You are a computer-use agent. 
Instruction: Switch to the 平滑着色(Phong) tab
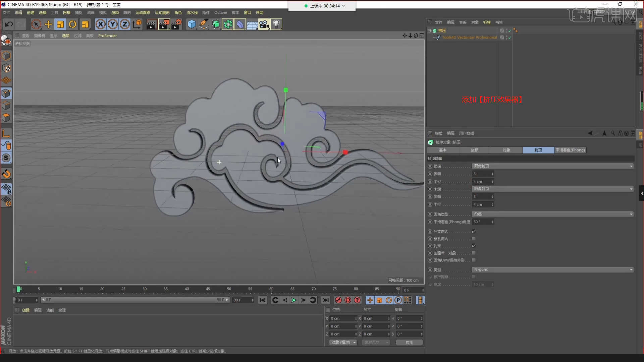point(570,150)
